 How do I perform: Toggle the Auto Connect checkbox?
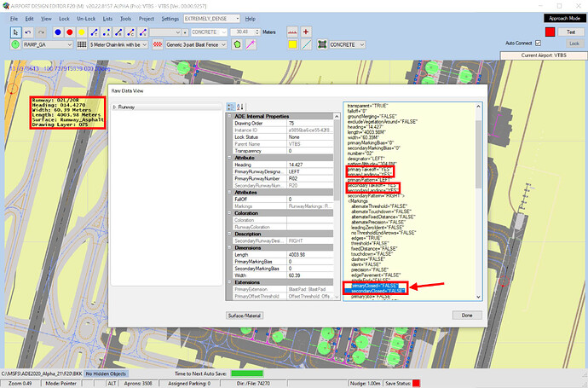[x=538, y=43]
